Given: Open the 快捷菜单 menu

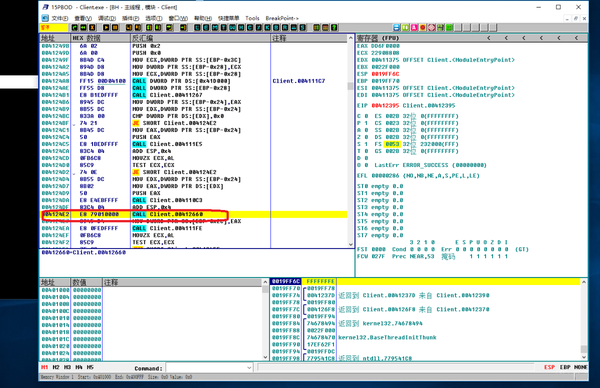Looking at the screenshot, I should 228,18.
